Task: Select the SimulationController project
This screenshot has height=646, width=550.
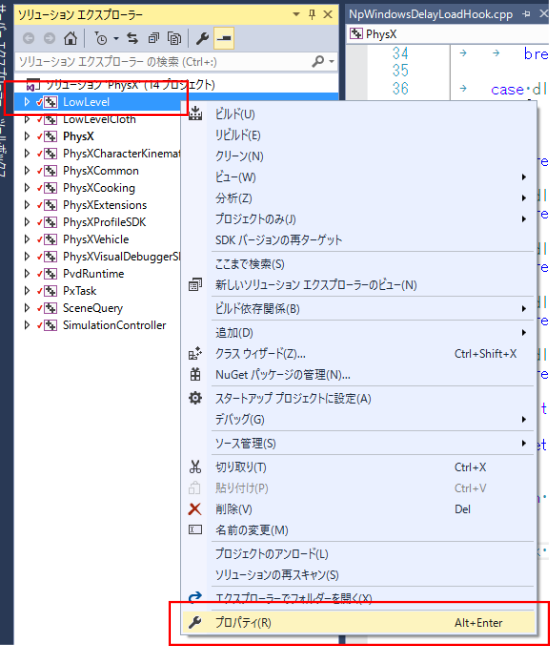Action: (x=114, y=325)
